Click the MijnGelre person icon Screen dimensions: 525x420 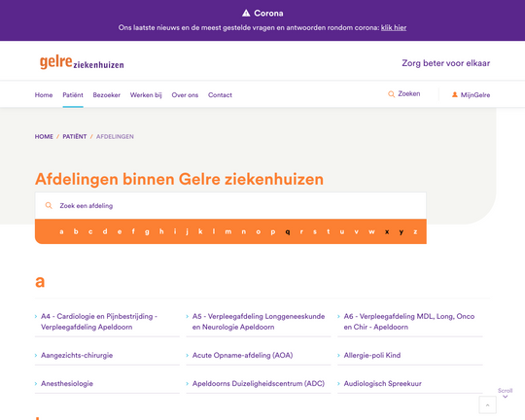pos(455,94)
